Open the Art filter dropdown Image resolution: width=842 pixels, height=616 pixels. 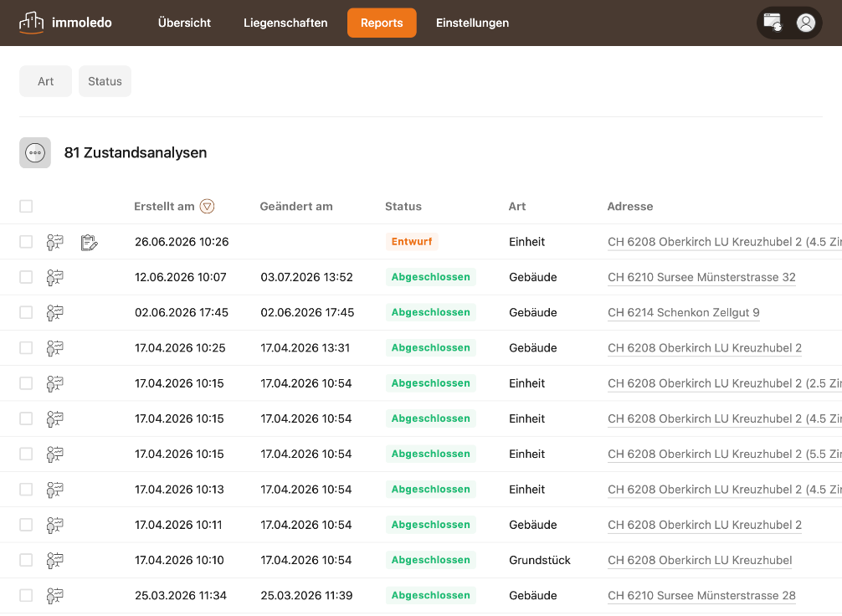point(46,81)
